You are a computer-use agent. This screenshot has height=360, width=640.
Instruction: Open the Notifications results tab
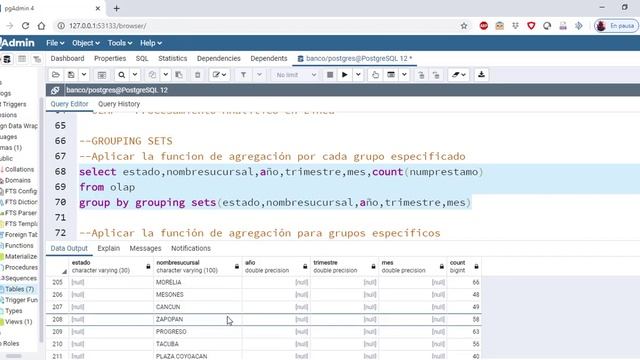[x=191, y=248]
